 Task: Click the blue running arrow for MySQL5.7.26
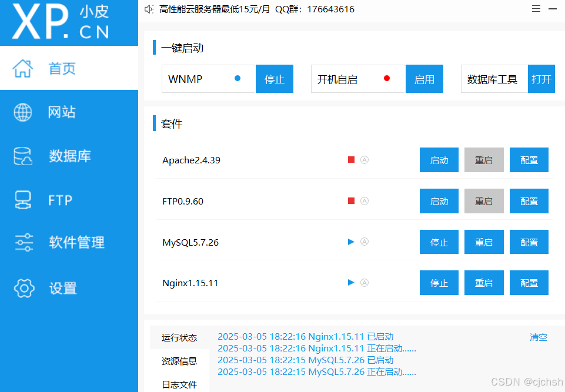(352, 242)
